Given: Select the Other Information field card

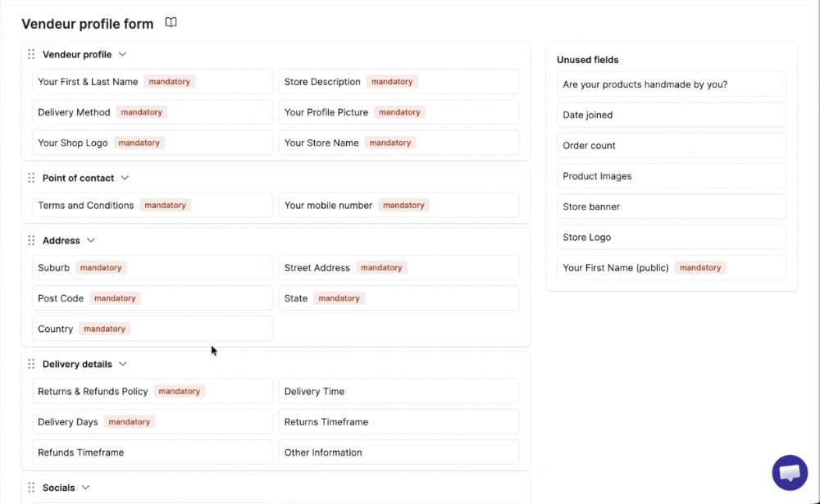Looking at the screenshot, I should (399, 452).
